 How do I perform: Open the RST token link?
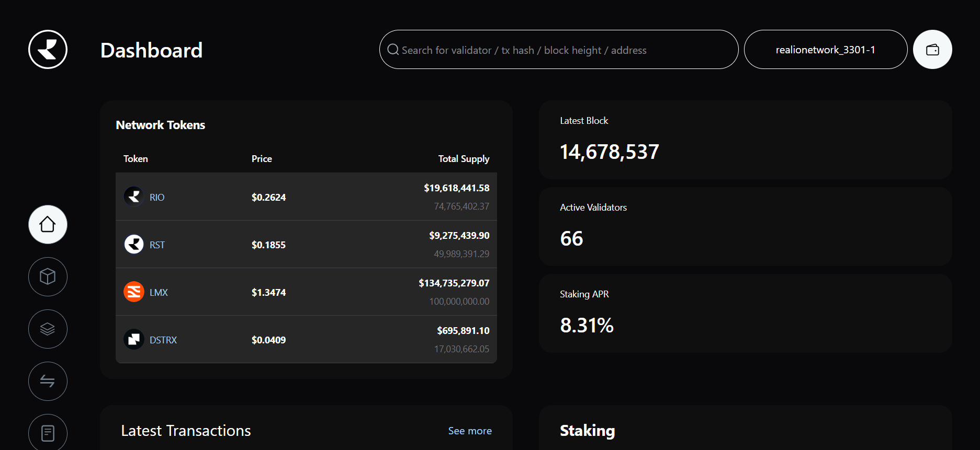coord(157,245)
